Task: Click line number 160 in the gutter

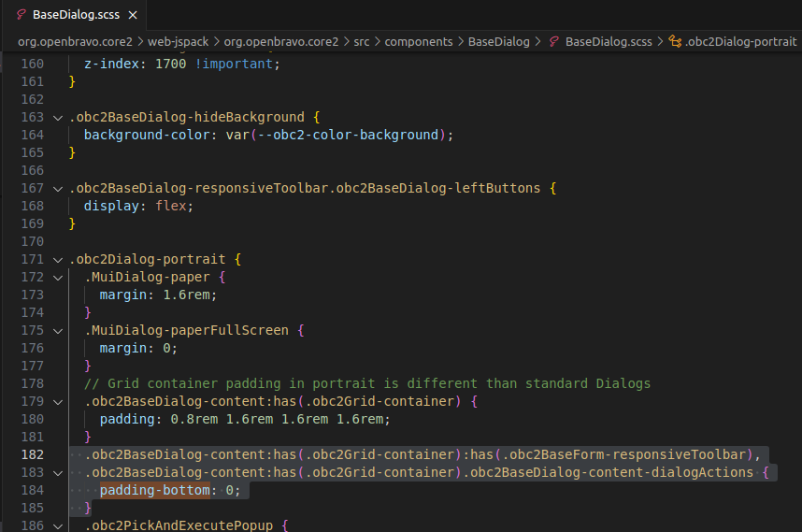Action: 32,64
